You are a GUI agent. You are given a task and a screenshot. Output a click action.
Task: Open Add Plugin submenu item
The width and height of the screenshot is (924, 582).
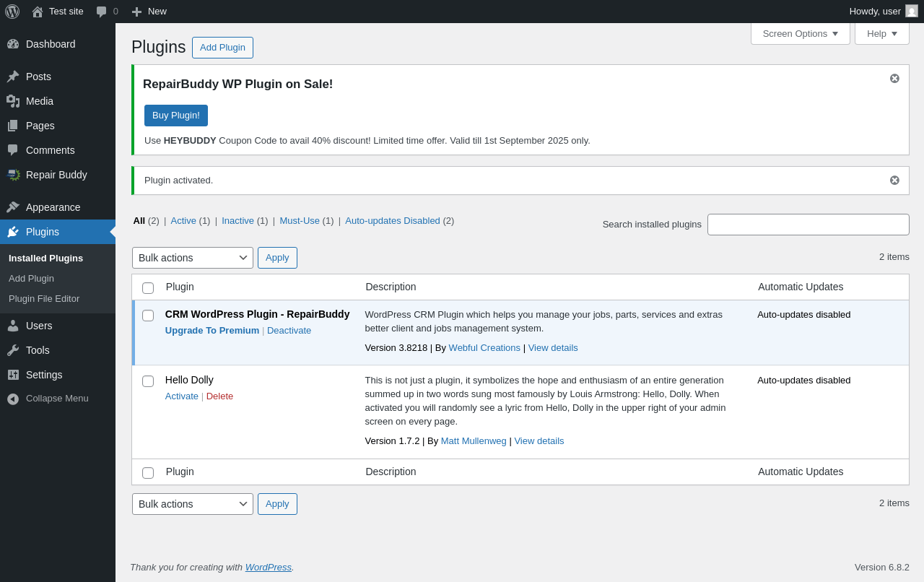pos(31,278)
